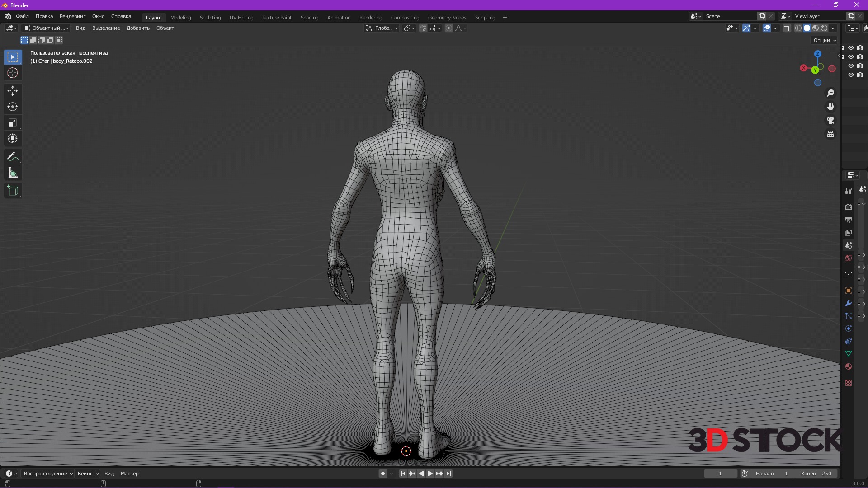
Task: Select the 3D Cursor tool
Action: pyautogui.click(x=13, y=73)
